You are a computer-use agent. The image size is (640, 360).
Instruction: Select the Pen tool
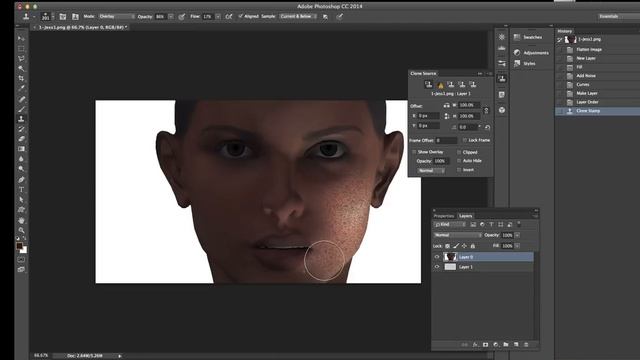click(x=21, y=180)
